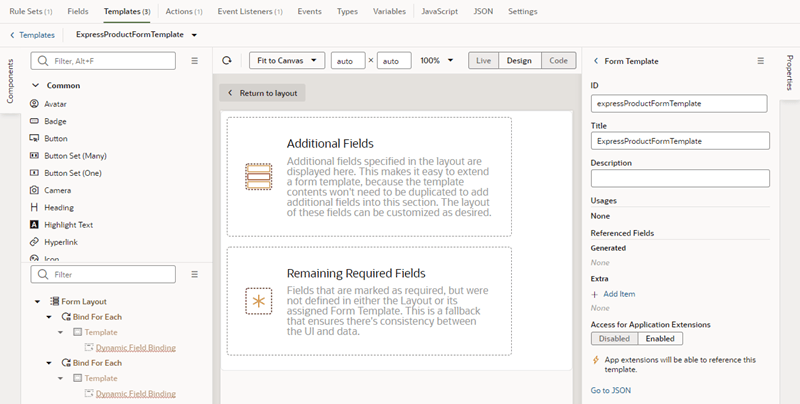Click the Additional Fields section icon

(259, 176)
